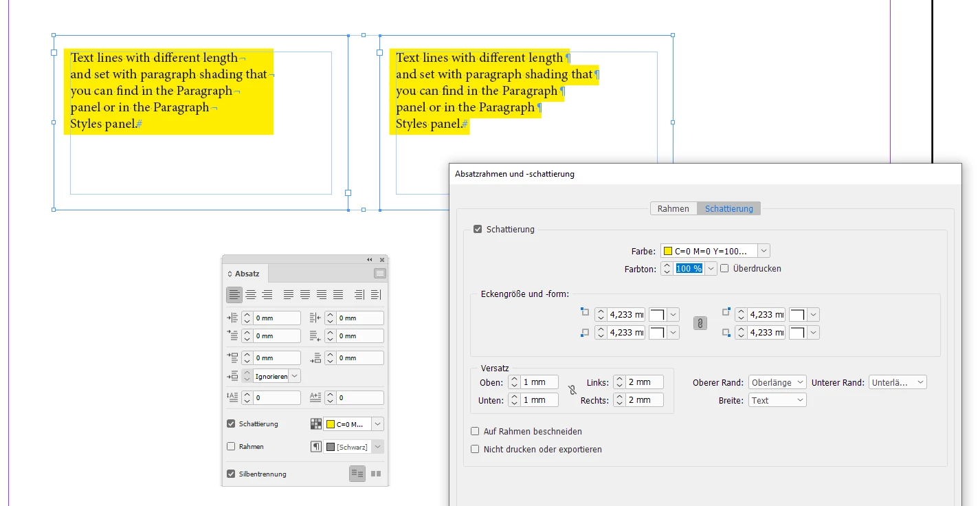Open the Oberer Rand dropdown

[777, 382]
